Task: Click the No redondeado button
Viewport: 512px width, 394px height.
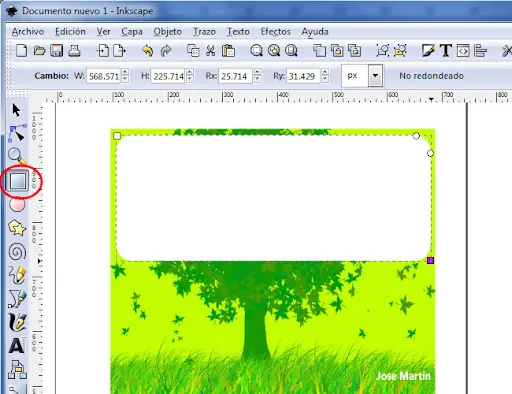Action: pyautogui.click(x=431, y=76)
